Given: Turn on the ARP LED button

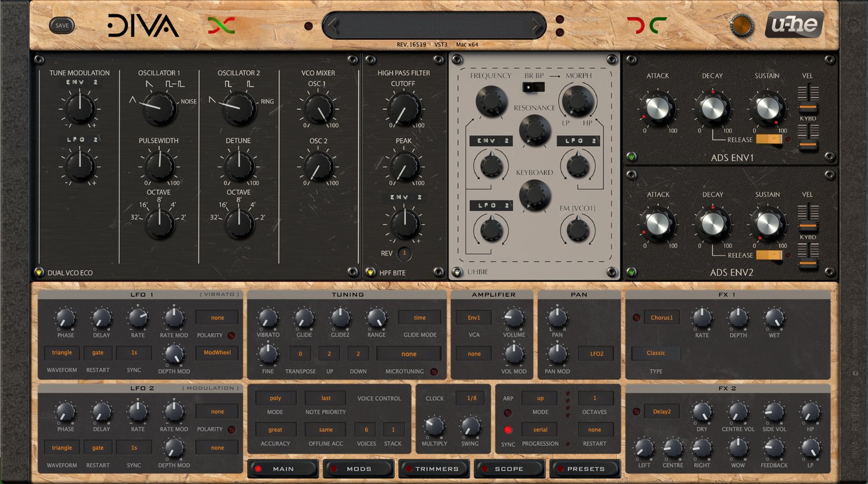Looking at the screenshot, I should (508, 413).
